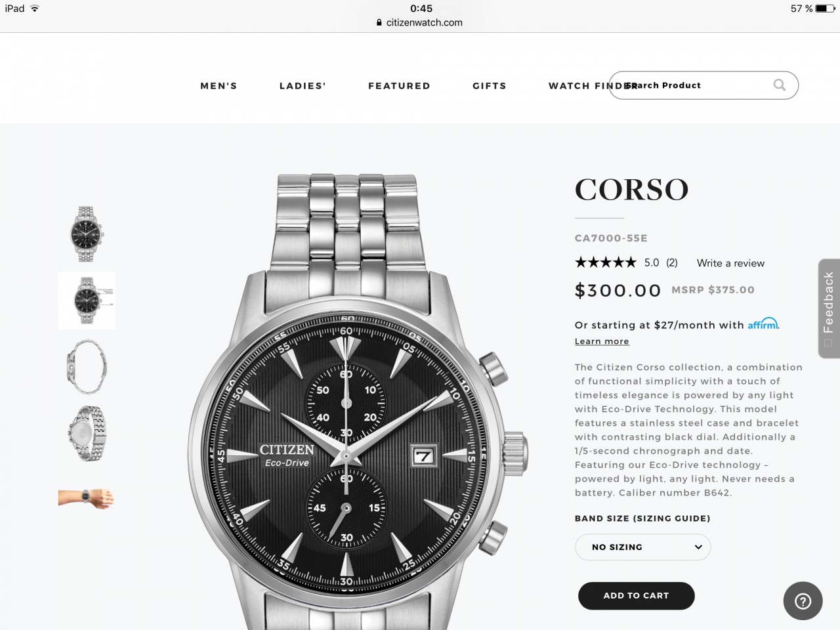Open the Featured menu
The height and width of the screenshot is (630, 840).
pos(399,86)
